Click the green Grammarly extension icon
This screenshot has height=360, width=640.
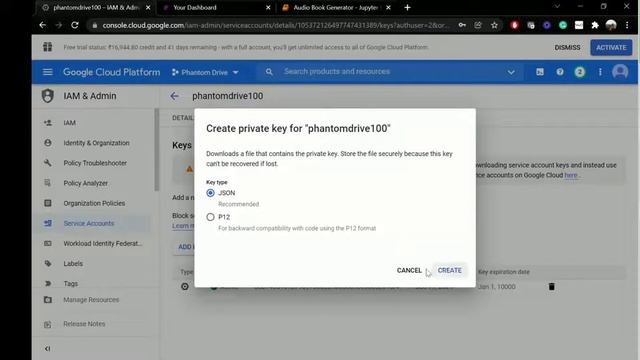[x=563, y=25]
